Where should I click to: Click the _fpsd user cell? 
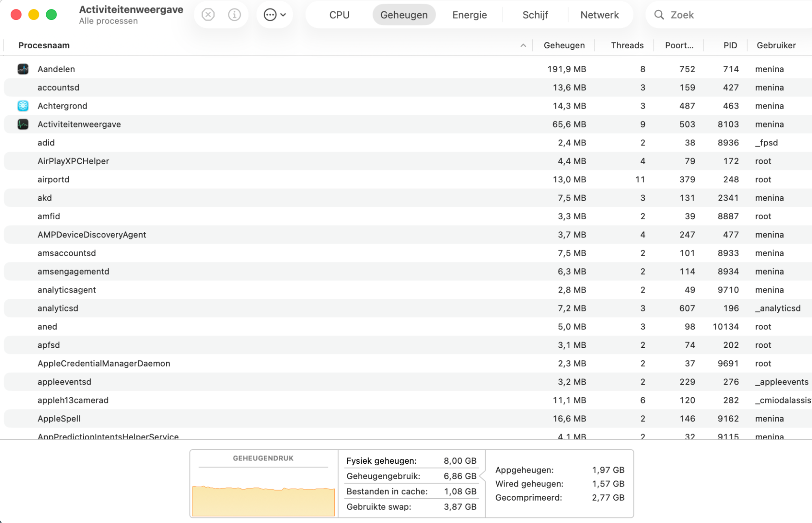point(767,143)
